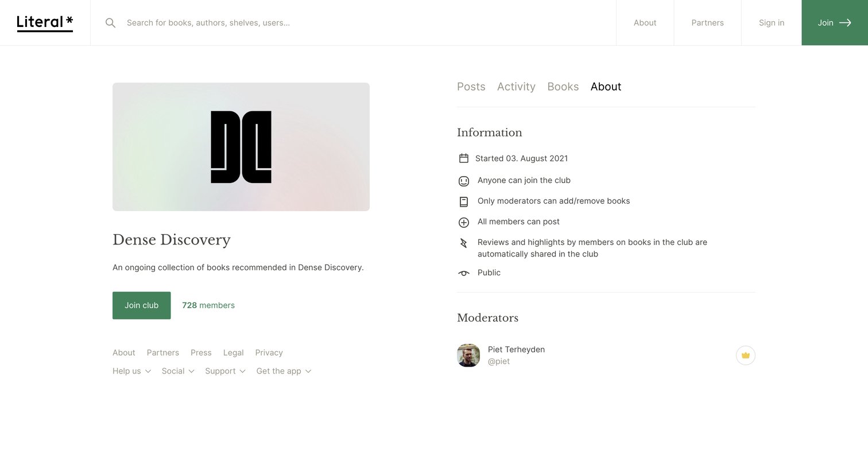Switch to the Books tab
This screenshot has height=467, width=868.
[563, 87]
